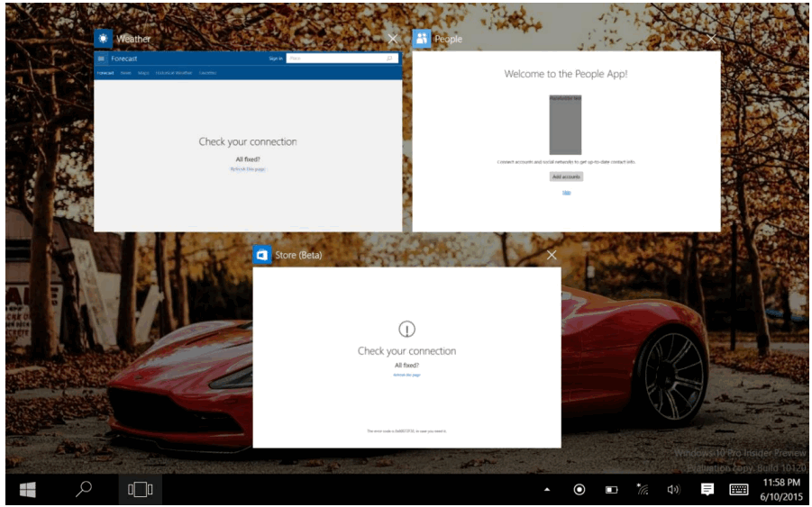Select the People app window thumbnail
The height and width of the screenshot is (507, 812).
[x=566, y=141]
